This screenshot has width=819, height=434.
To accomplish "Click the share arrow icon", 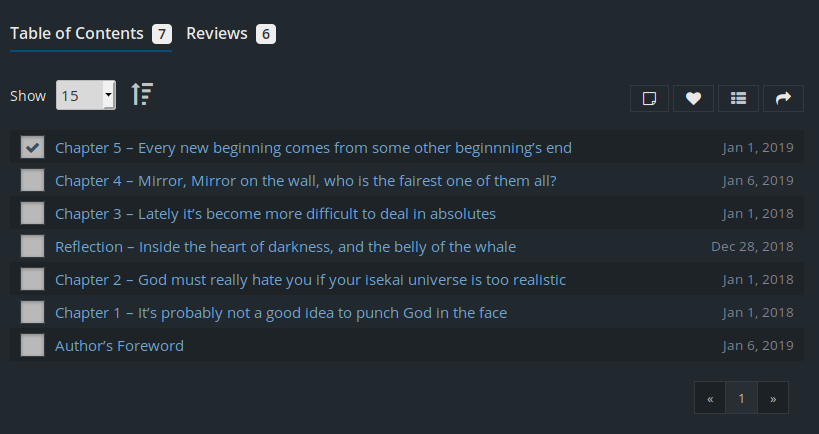I will pyautogui.click(x=783, y=98).
